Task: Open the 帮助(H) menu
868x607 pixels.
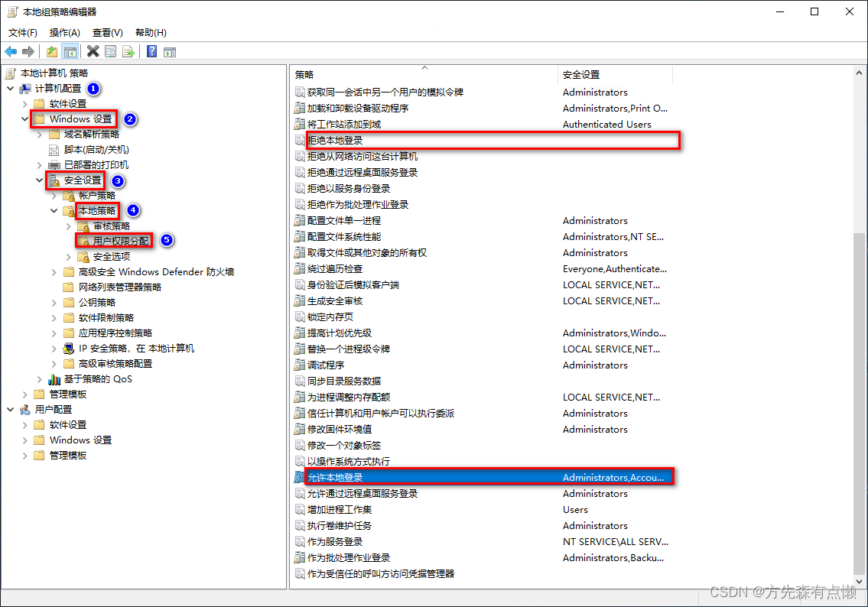Action: pyautogui.click(x=151, y=33)
